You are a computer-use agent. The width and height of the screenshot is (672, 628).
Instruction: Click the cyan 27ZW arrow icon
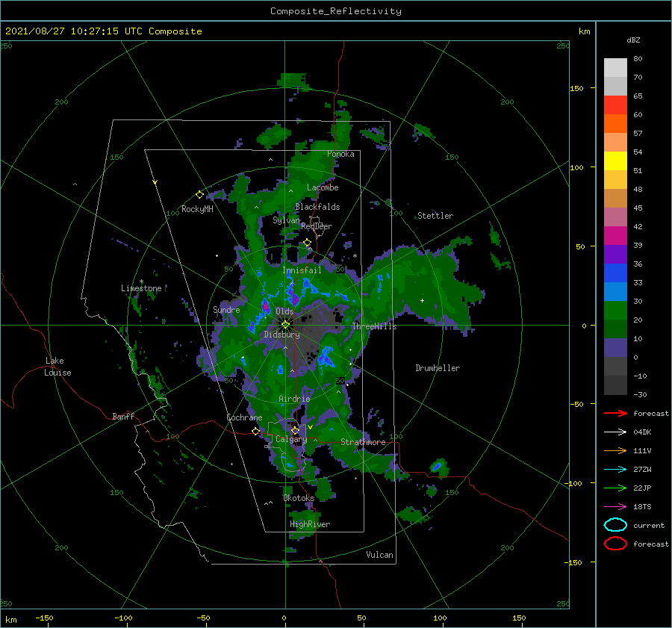coord(615,470)
